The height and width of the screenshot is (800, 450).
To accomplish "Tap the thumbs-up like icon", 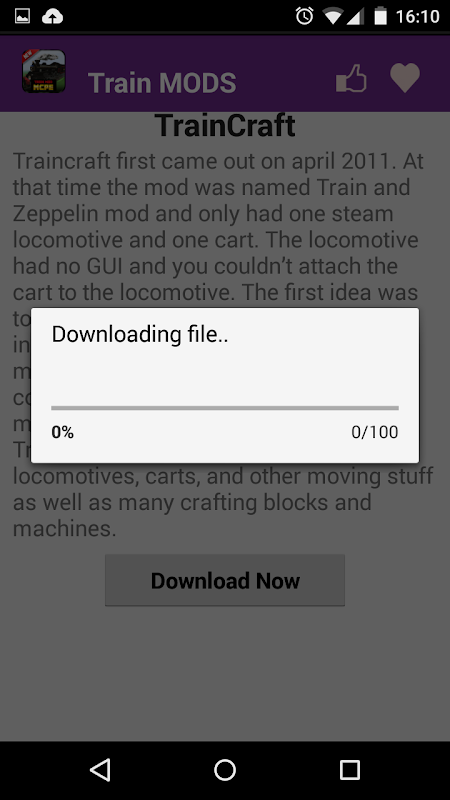I will 351,79.
